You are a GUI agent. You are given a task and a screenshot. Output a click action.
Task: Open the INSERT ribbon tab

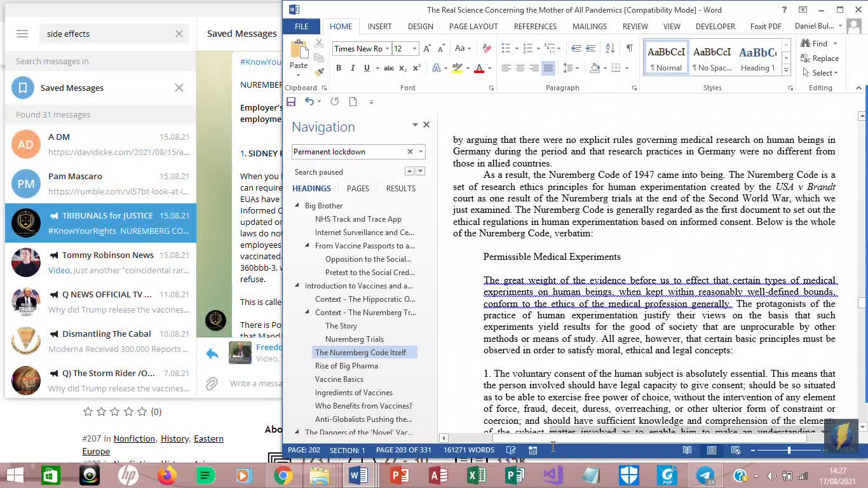[379, 26]
